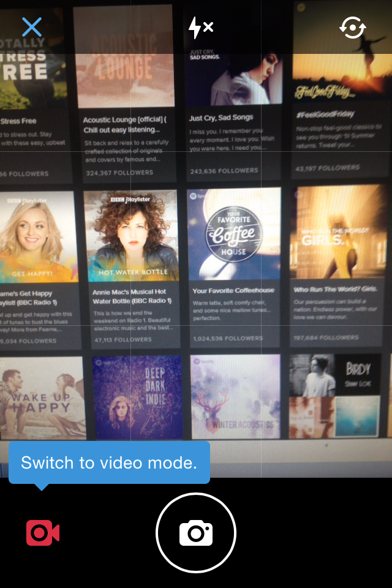Tap the Hot Water Bottle cover in viewfinder
The image size is (392, 588).
(131, 235)
